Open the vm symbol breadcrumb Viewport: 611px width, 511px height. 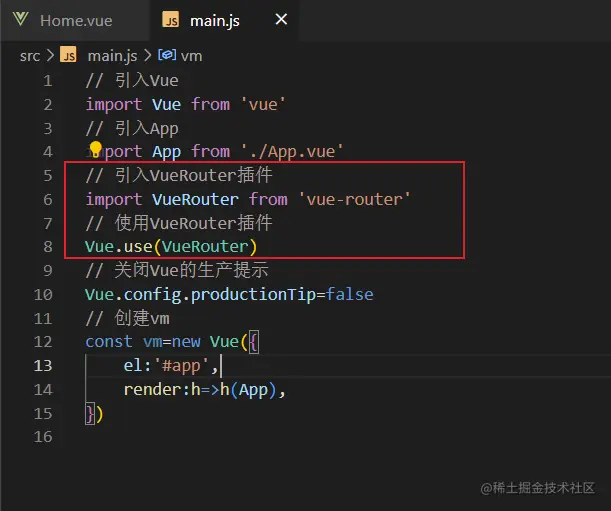point(191,56)
